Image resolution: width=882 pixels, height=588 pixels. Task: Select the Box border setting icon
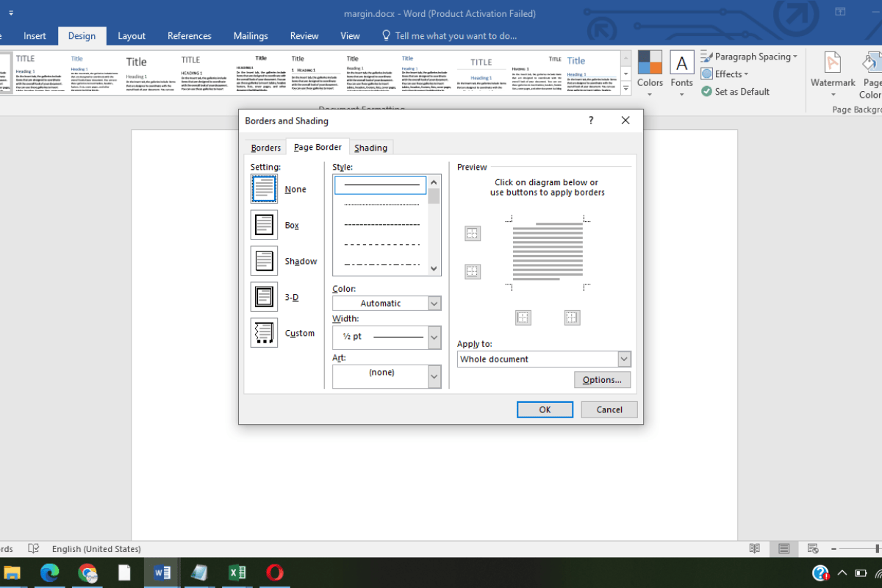[264, 225]
